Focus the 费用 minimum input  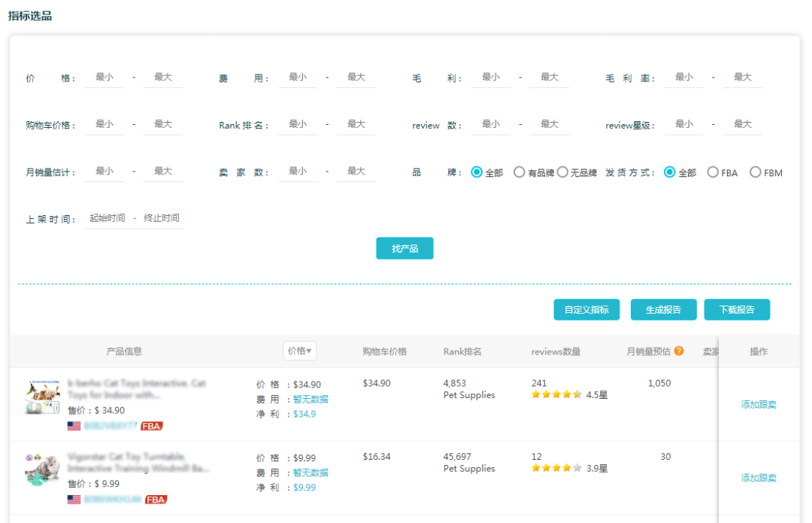[x=298, y=78]
